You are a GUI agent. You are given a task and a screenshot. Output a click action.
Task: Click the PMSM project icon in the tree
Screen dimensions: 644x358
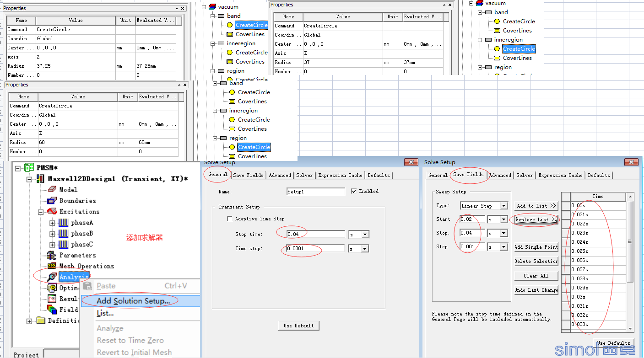29,168
